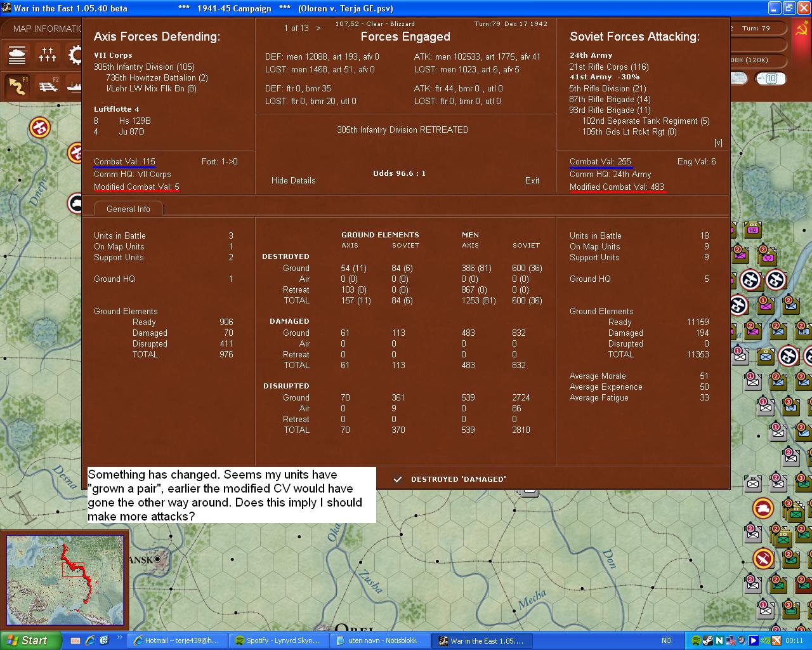
Task: Click Exit to close battle report
Action: (x=532, y=180)
